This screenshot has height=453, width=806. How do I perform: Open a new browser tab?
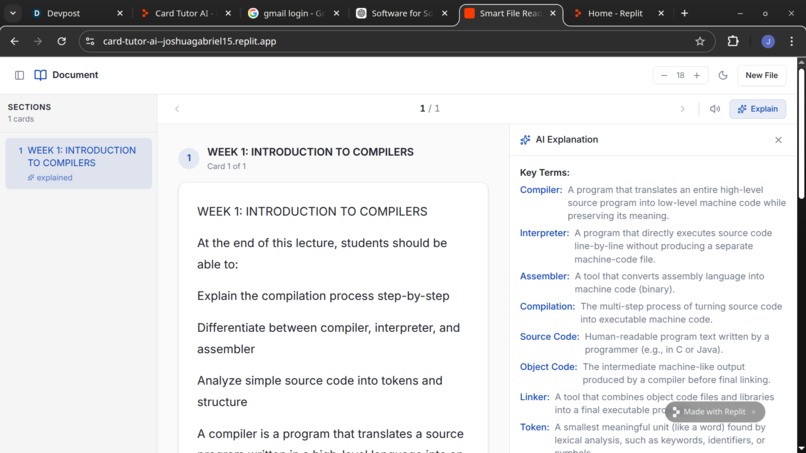coord(684,13)
